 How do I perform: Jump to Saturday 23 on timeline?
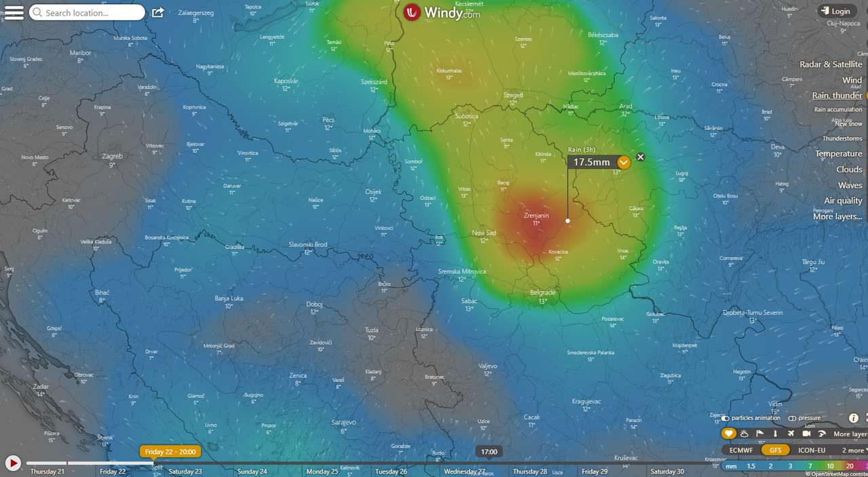[185, 472]
